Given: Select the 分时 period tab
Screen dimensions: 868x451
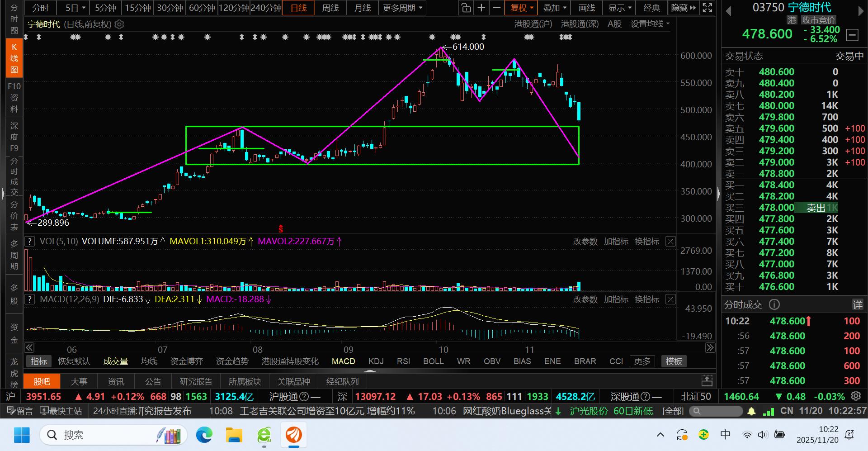Looking at the screenshot, I should coord(41,8).
